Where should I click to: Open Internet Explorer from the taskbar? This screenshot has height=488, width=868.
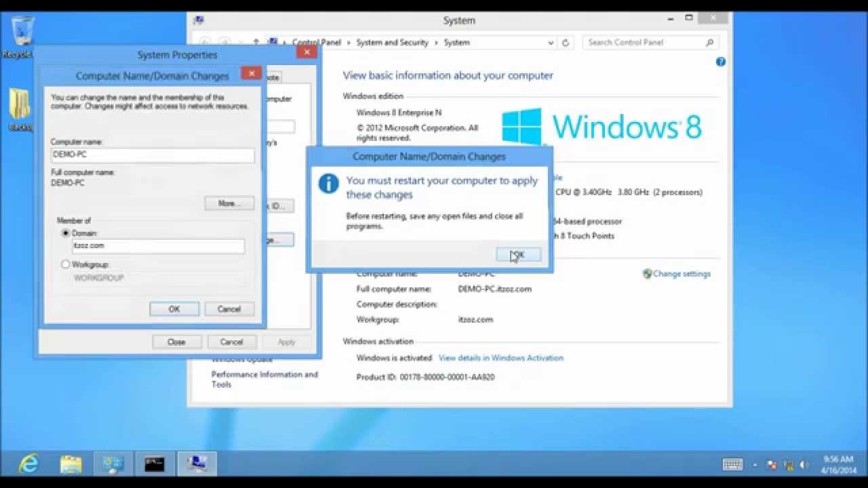coord(29,464)
